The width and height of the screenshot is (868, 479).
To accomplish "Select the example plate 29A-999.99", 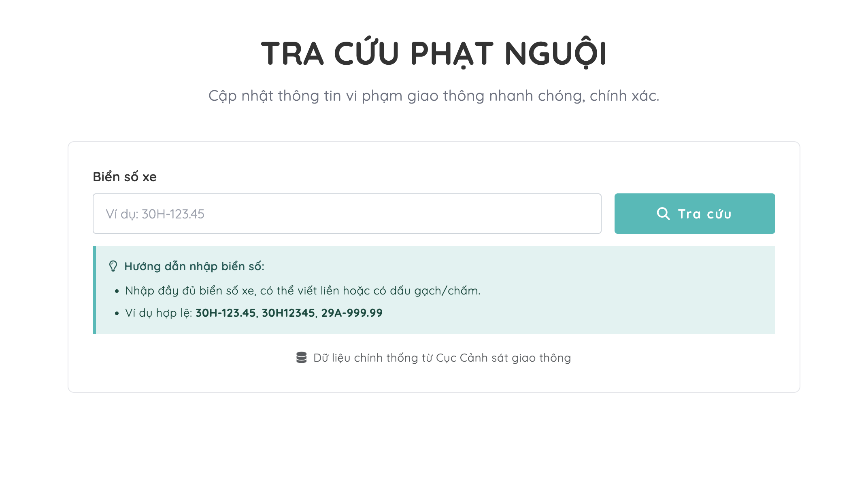I will (x=351, y=313).
